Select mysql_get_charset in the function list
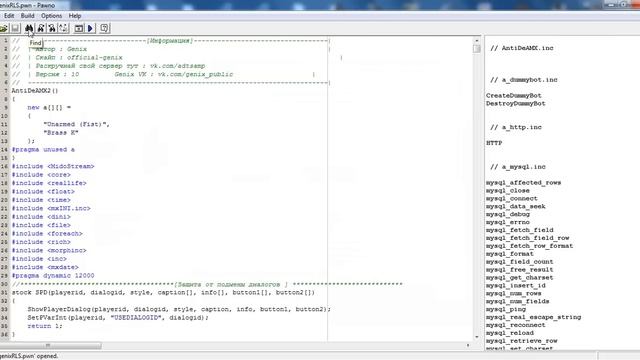This screenshot has height=360, width=640. 520,278
